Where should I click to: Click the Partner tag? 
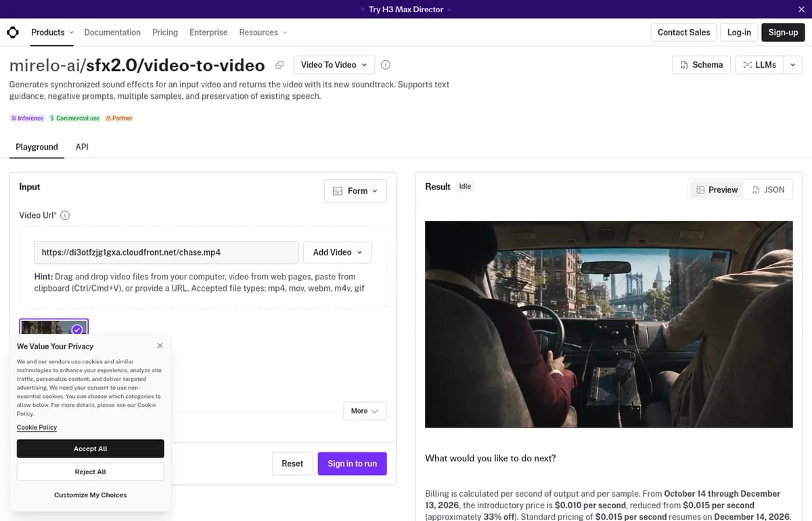[119, 118]
